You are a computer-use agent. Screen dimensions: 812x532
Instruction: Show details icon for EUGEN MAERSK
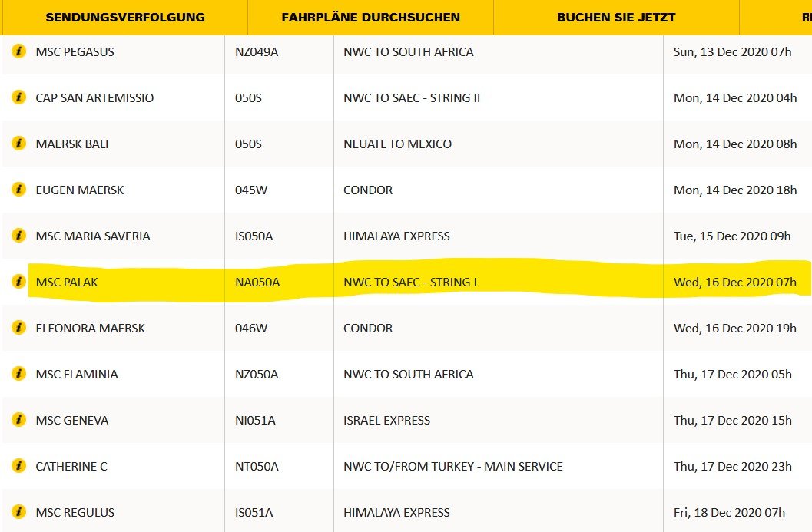19,190
